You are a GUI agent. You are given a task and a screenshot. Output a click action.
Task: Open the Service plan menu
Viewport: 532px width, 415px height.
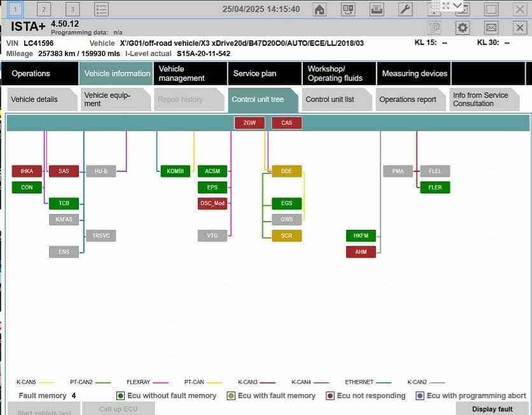[x=265, y=73]
